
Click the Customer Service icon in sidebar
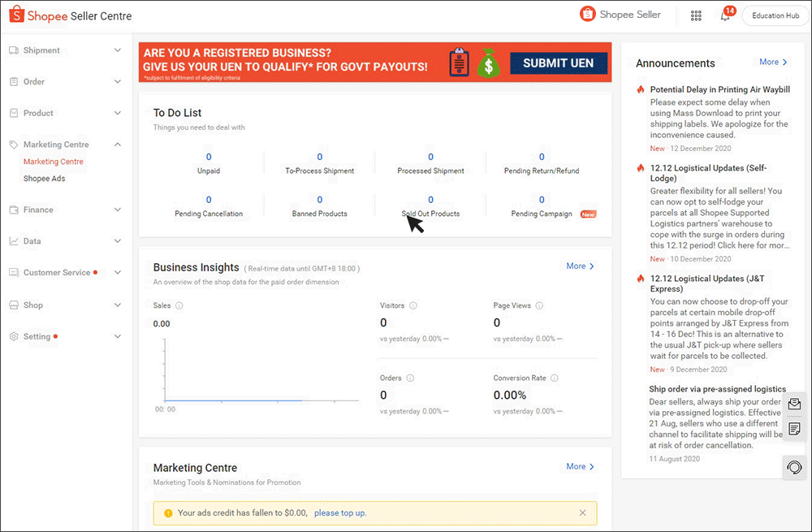pyautogui.click(x=14, y=272)
